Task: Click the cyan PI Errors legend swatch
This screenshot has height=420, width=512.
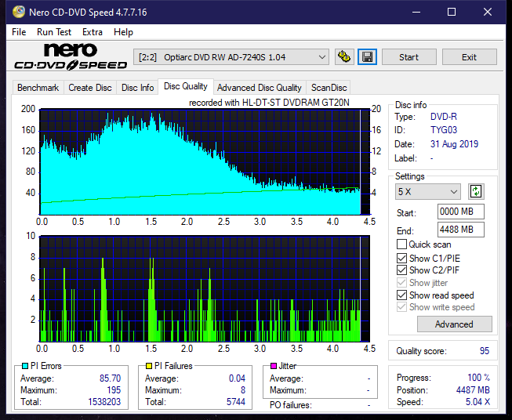Action: 25,366
